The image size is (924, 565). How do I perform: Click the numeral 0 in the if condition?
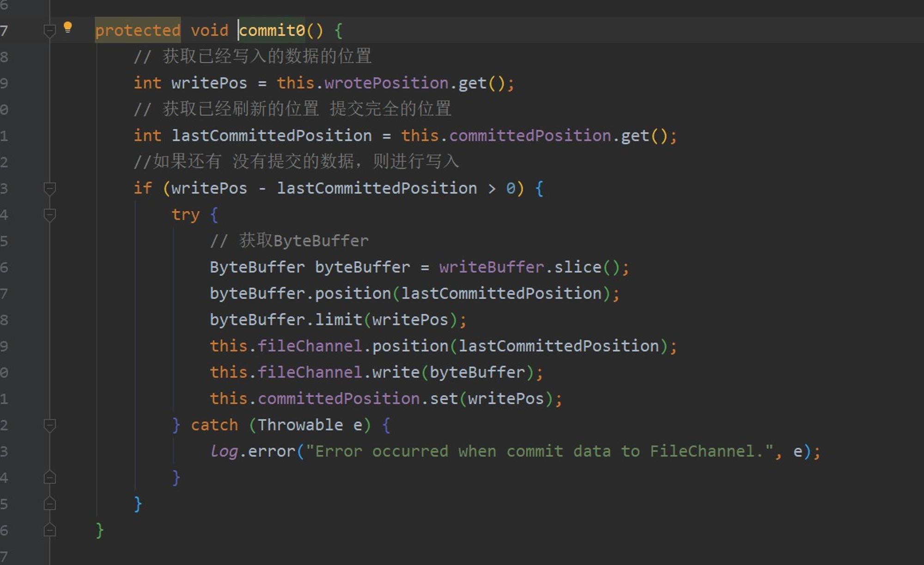pos(511,188)
